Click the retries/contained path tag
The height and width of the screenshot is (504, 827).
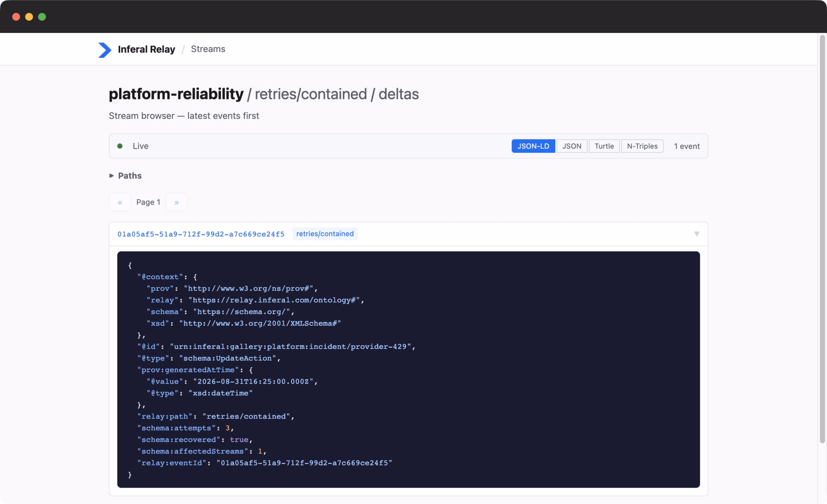click(x=325, y=234)
